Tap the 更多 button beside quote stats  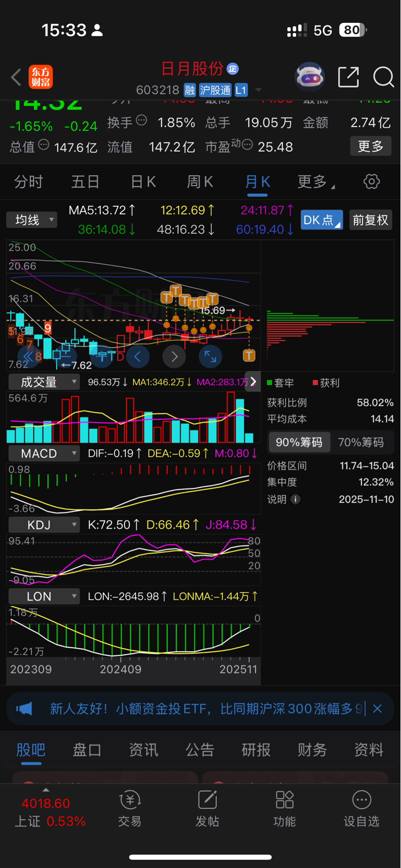(x=371, y=146)
